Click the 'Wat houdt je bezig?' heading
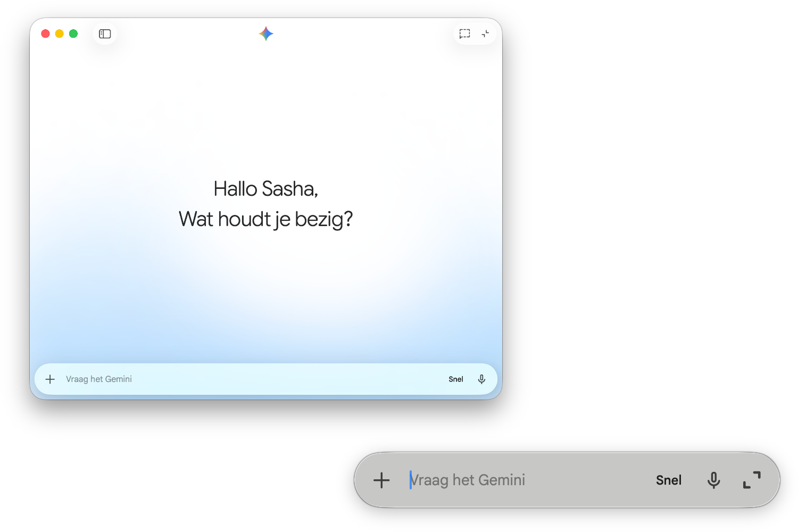This screenshot has height=532, width=798. pyautogui.click(x=265, y=219)
